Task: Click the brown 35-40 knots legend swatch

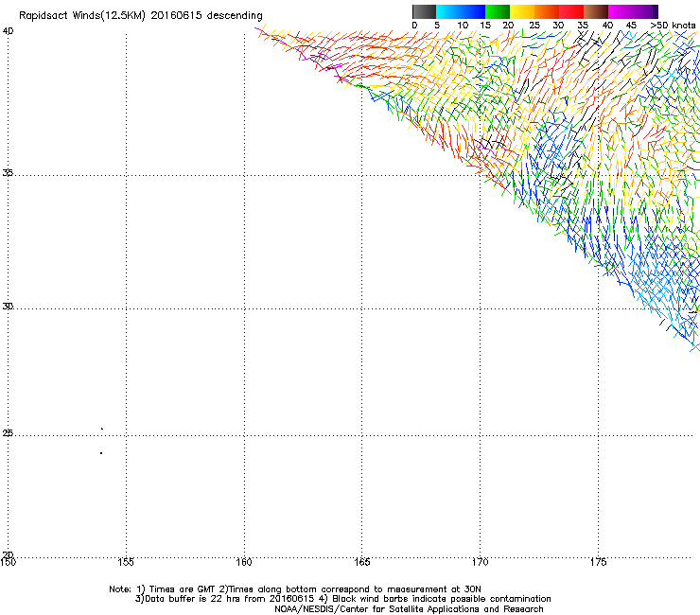Action: click(596, 11)
